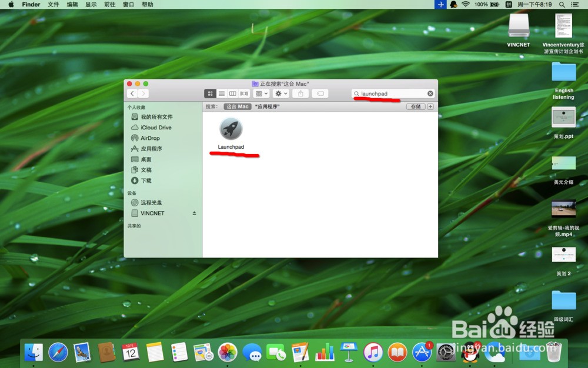Viewport: 588px width, 368px height.
Task: Open the Launchpad app in search results
Action: click(231, 129)
